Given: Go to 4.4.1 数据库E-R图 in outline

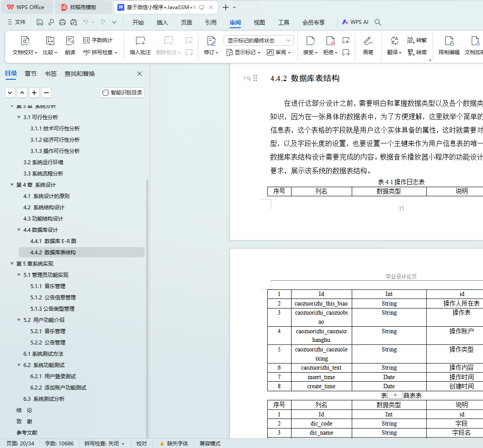Looking at the screenshot, I should point(53,241).
